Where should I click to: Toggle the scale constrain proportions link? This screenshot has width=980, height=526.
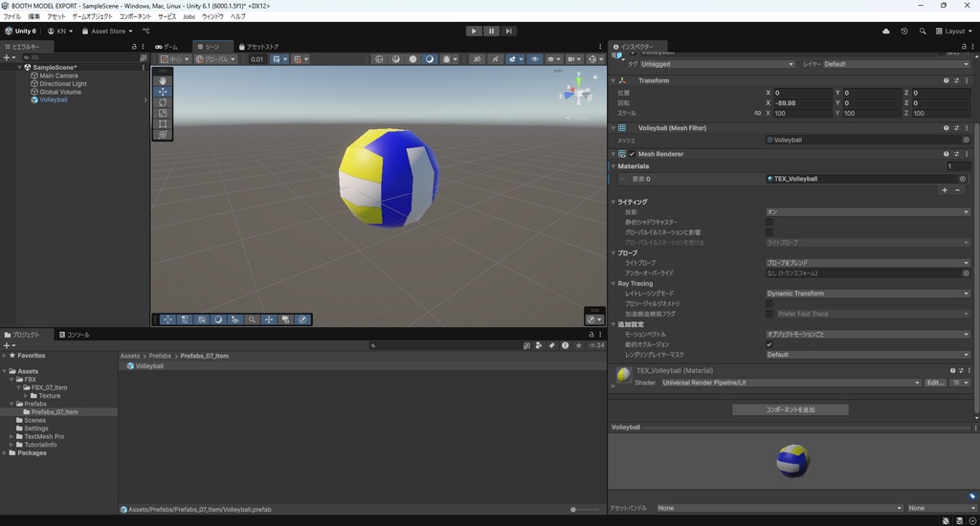[x=758, y=113]
